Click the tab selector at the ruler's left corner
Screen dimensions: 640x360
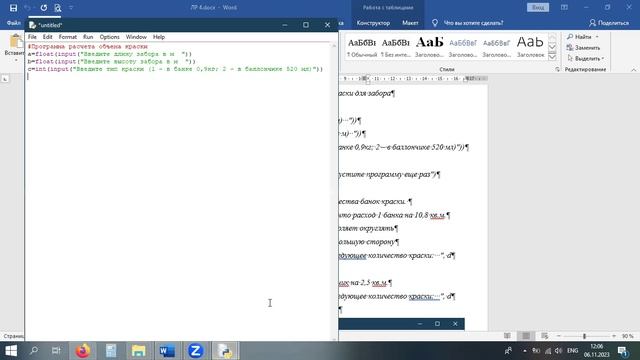coord(5,78)
